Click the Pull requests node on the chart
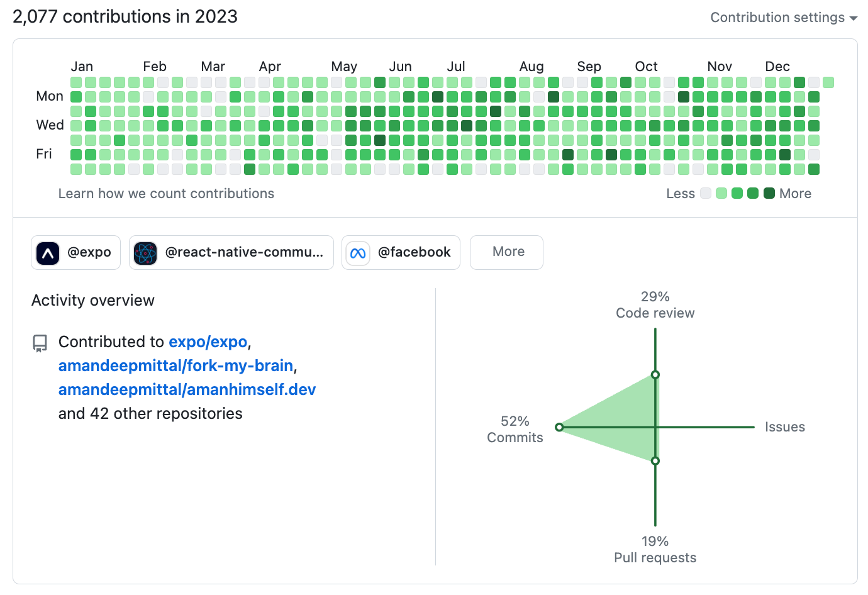Viewport: 868px width, 595px height. click(x=655, y=460)
